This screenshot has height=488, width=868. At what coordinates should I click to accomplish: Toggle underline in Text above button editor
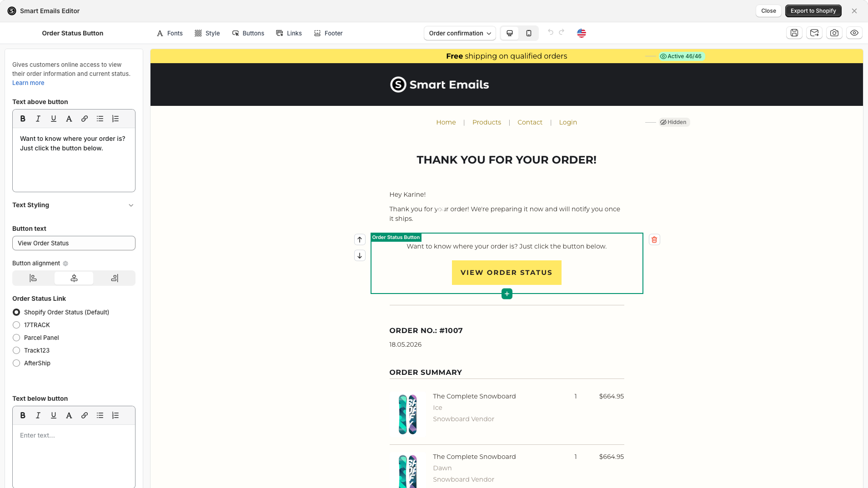(x=54, y=119)
